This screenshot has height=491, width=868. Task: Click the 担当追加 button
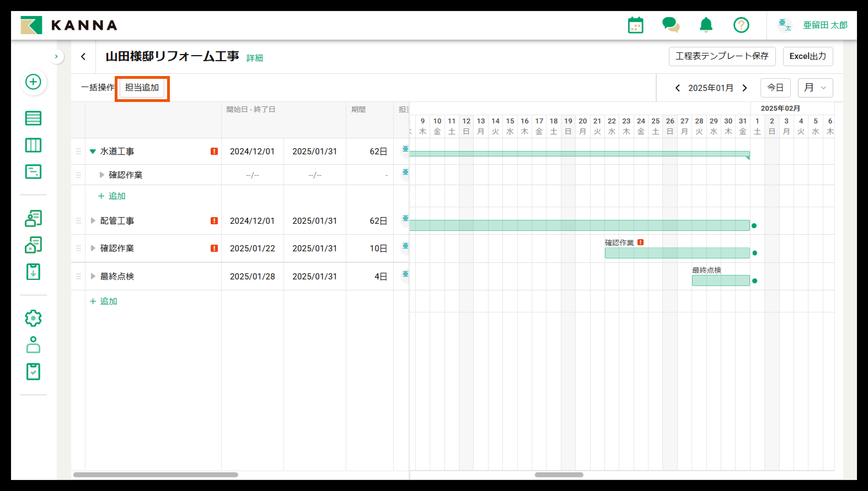(142, 88)
